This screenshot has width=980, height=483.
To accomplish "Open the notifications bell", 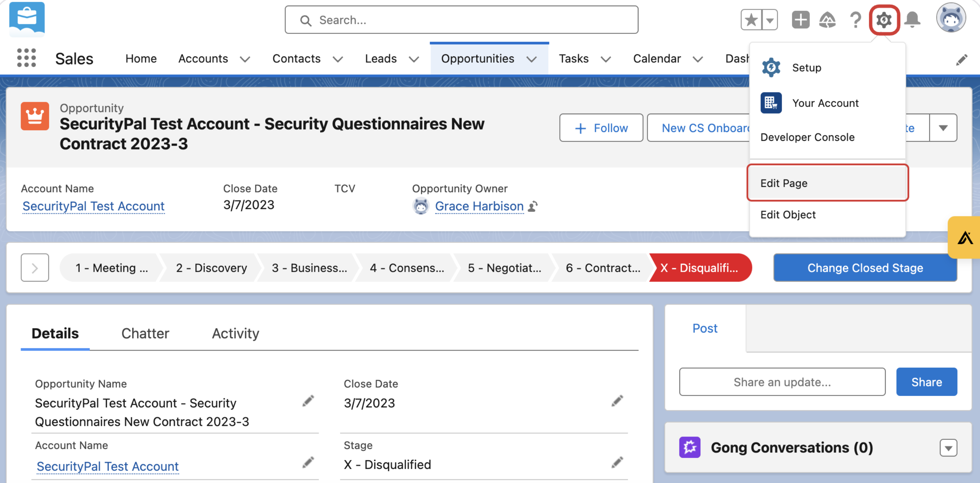I will coord(913,20).
